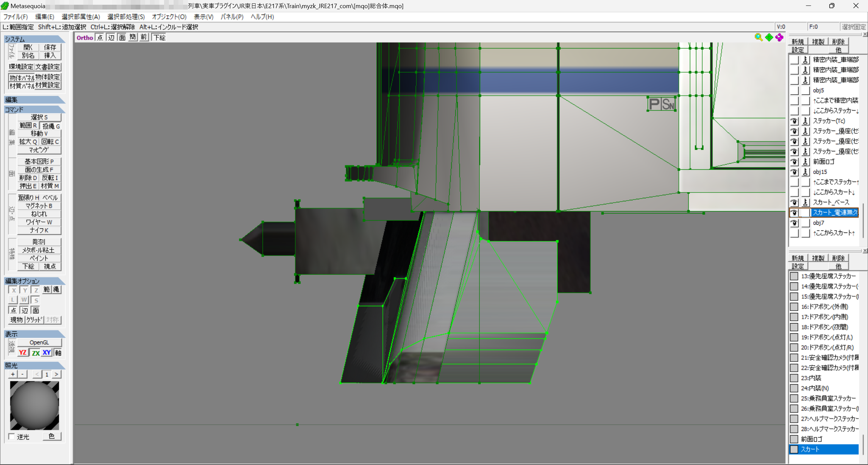868x465 pixels.
Task: Open the 選択部属性(A) menu
Action: click(x=81, y=17)
